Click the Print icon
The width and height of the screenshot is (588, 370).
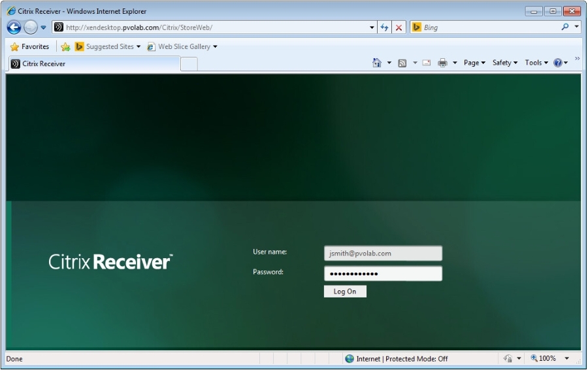(x=442, y=63)
